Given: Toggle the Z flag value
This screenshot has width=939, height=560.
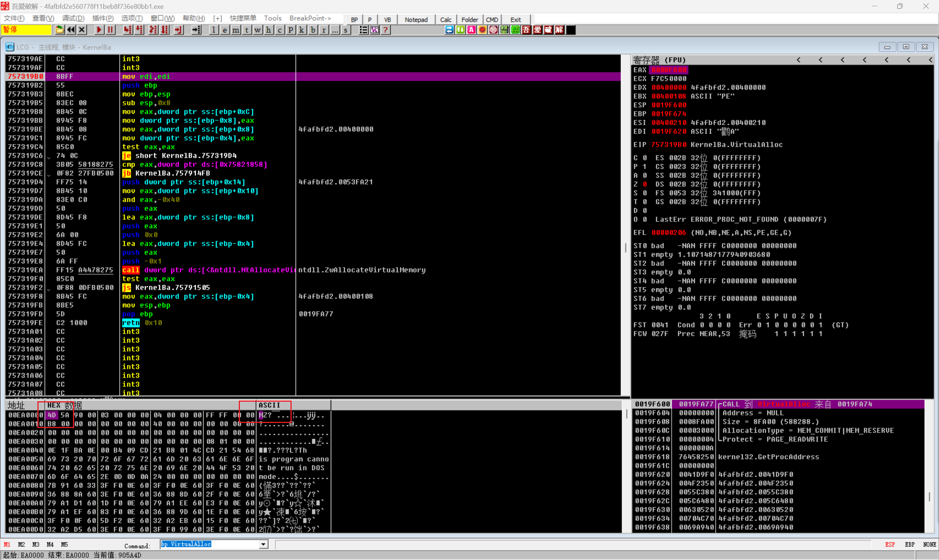Looking at the screenshot, I should 645,184.
